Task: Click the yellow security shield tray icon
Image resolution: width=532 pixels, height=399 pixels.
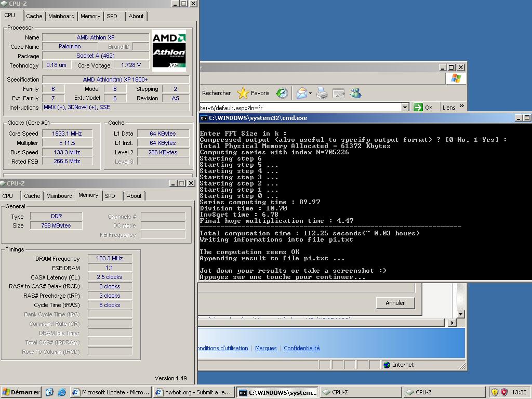Action: pos(495,392)
